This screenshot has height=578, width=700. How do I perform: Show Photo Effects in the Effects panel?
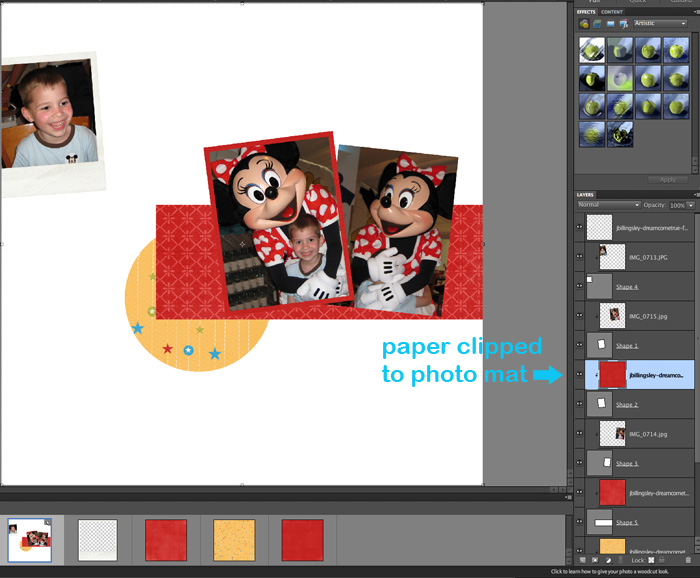tap(610, 24)
